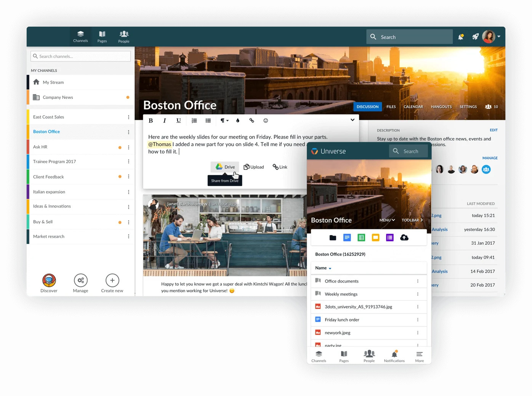Collapse the editor with the chevron
Image resolution: width=532 pixels, height=396 pixels.
(x=353, y=120)
